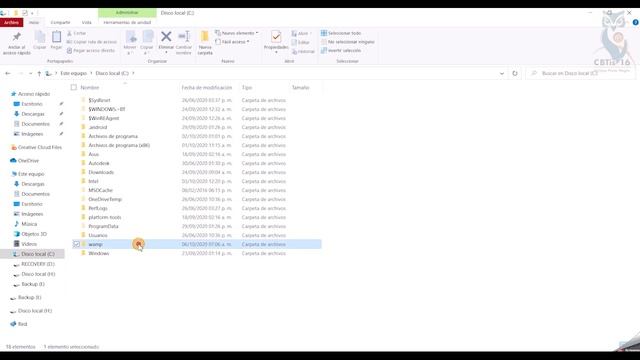
Task: Switch to the Vista tab
Action: click(87, 22)
